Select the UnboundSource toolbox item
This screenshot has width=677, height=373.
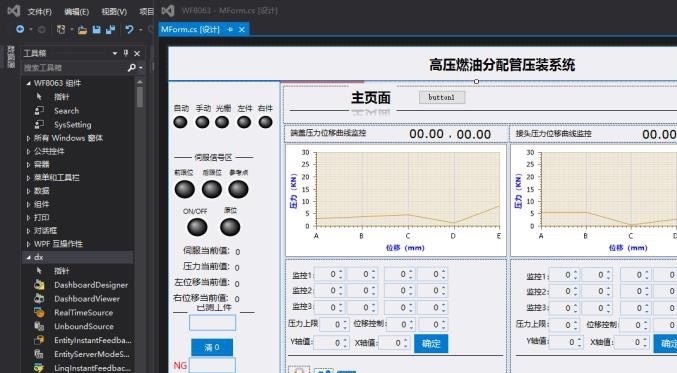coord(84,326)
